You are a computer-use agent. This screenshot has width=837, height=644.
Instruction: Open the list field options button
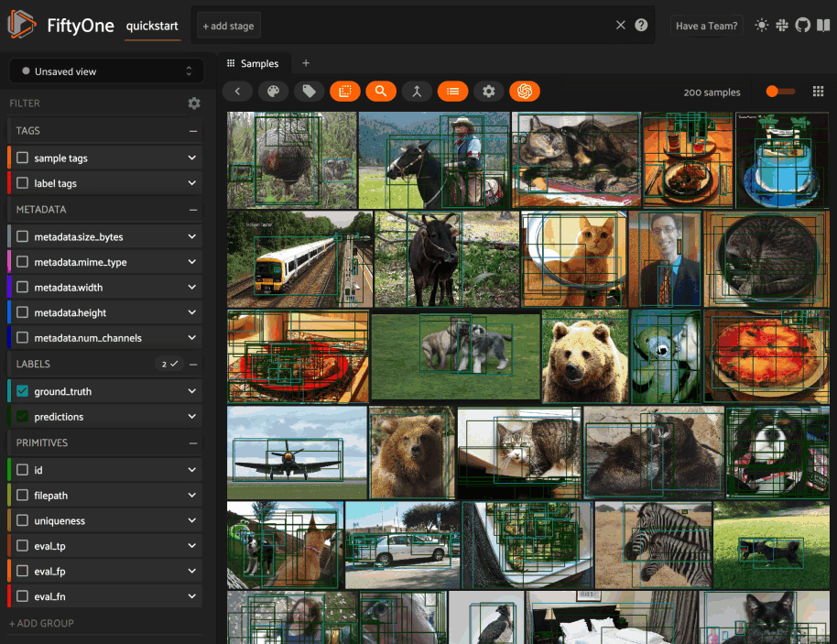point(452,92)
